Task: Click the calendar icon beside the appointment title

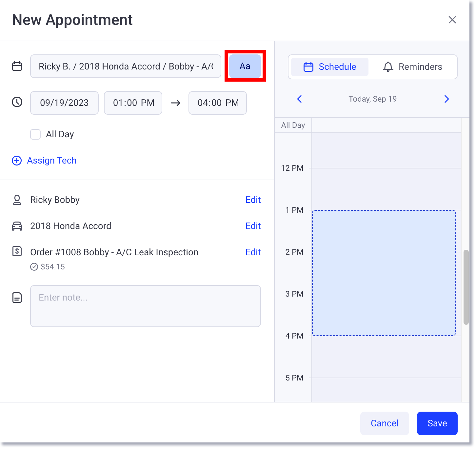Action: (17, 66)
